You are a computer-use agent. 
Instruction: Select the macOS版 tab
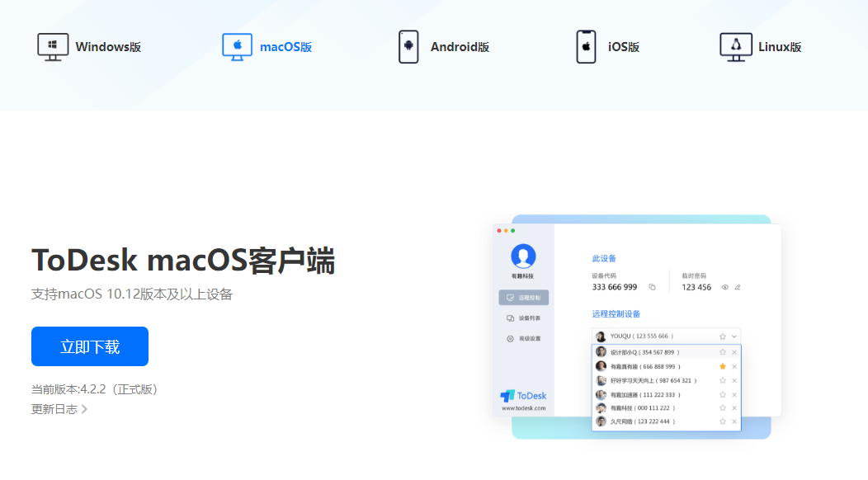tap(267, 47)
